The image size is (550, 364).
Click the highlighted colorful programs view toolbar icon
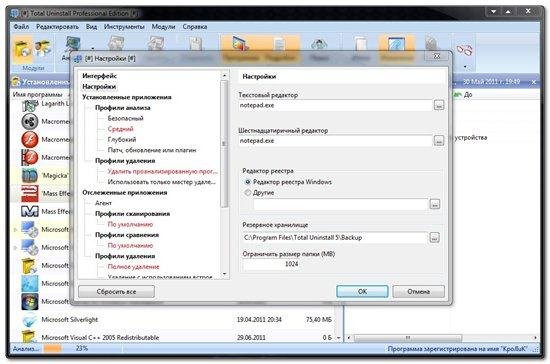[241, 44]
